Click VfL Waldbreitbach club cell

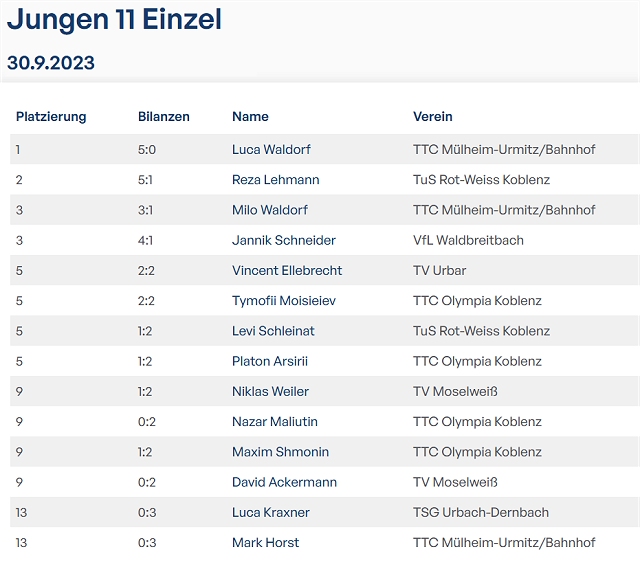(x=468, y=240)
